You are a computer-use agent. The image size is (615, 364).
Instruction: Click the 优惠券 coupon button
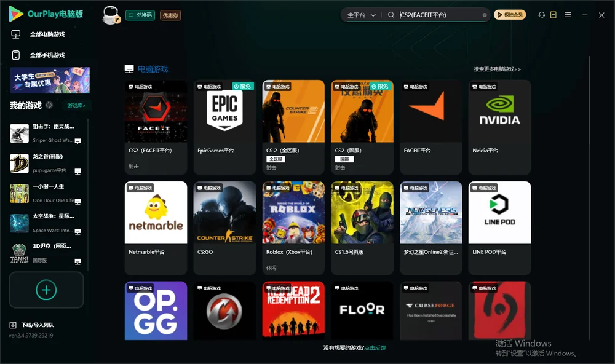click(170, 15)
